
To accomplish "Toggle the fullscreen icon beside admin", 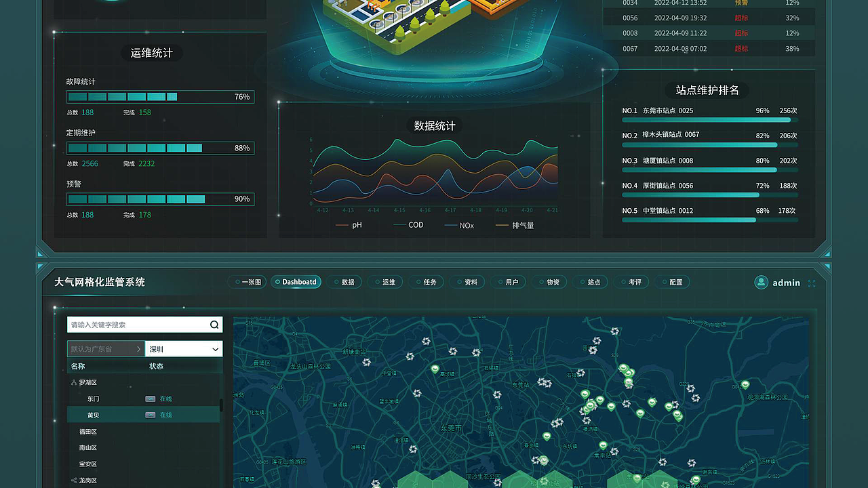I will tap(812, 283).
